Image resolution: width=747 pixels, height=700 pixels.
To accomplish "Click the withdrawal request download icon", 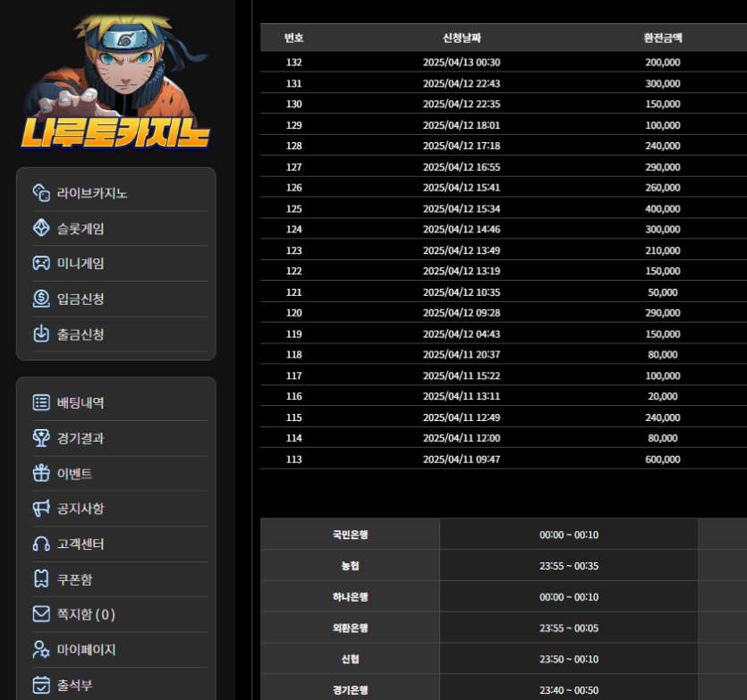I will coord(41,333).
